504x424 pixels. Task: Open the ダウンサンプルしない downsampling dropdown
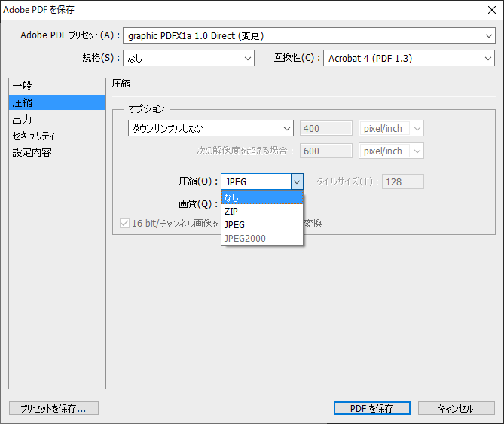click(x=210, y=129)
